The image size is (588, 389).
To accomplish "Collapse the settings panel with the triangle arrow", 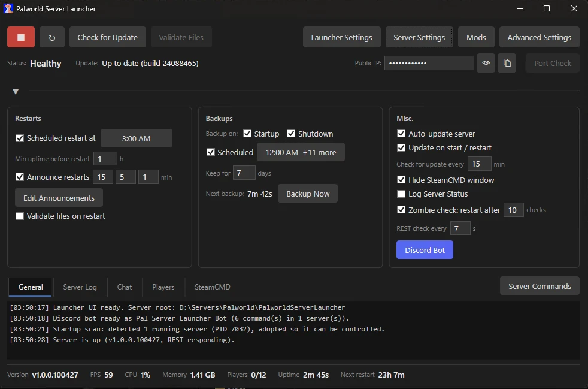I will (x=16, y=92).
